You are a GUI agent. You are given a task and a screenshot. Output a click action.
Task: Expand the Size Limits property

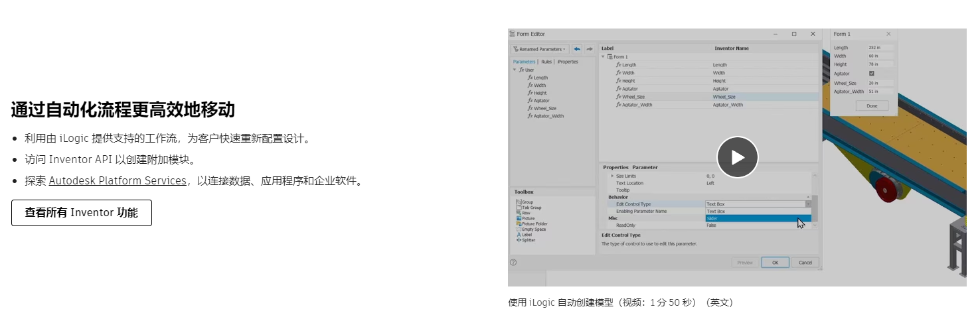(x=612, y=176)
